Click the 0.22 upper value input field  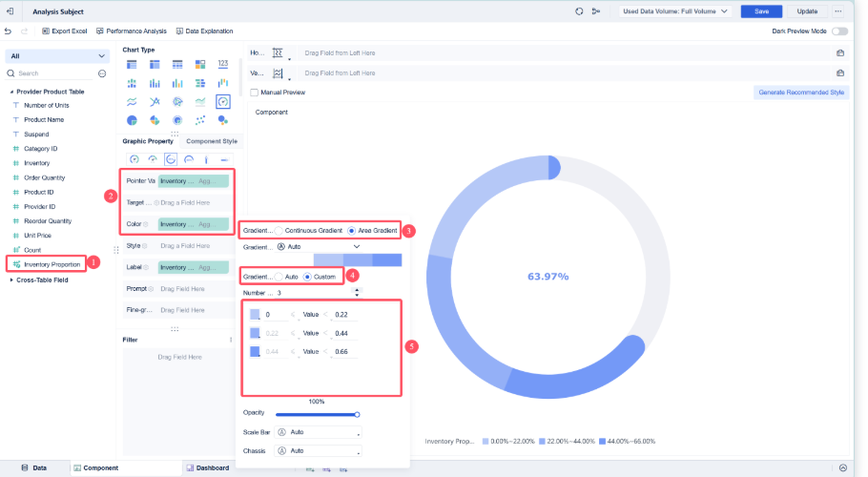coord(346,314)
